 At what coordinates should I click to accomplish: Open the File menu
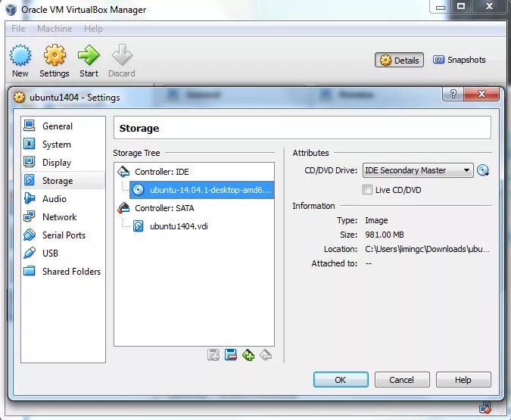(x=18, y=29)
